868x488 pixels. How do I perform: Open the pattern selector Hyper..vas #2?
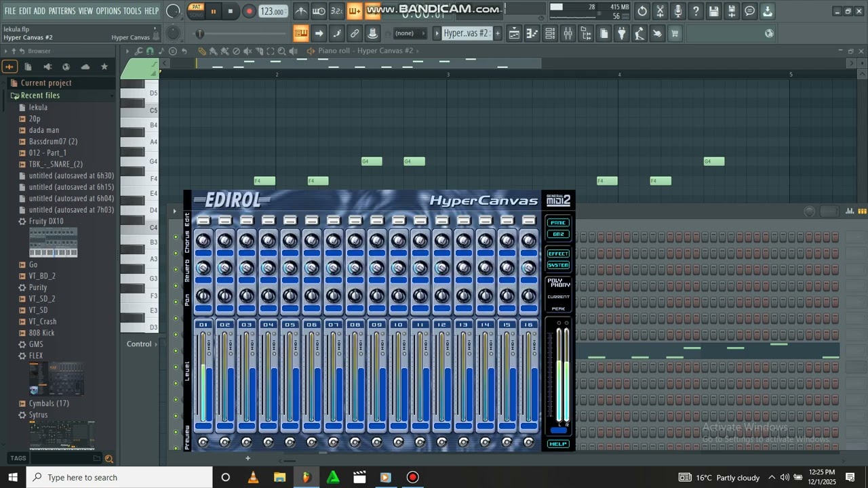pyautogui.click(x=466, y=33)
